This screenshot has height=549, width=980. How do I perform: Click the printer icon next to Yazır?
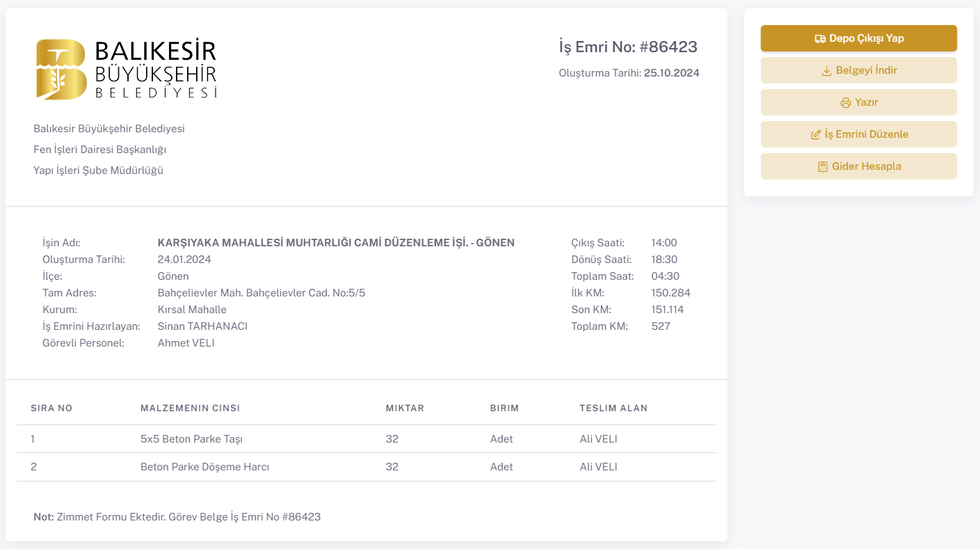coord(846,103)
